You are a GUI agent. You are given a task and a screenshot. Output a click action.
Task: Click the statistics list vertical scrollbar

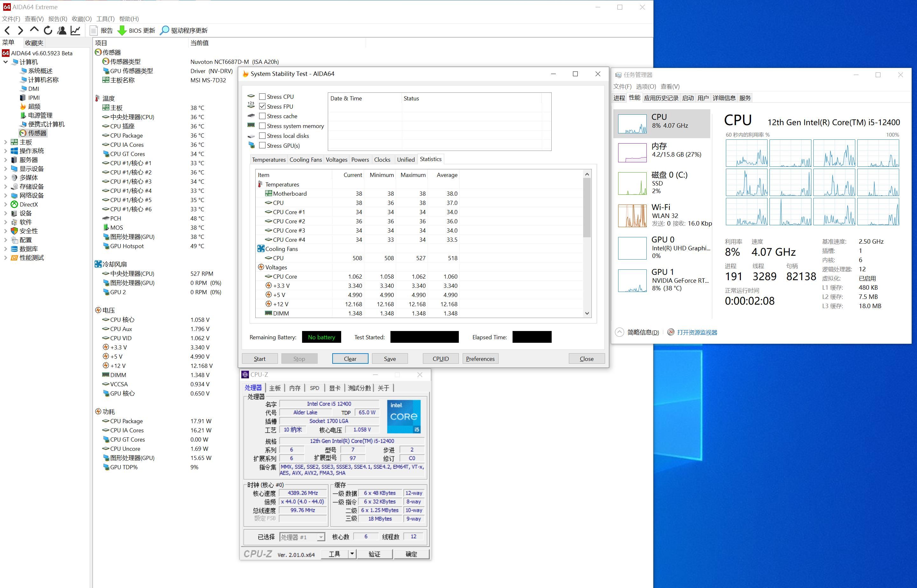[587, 208]
